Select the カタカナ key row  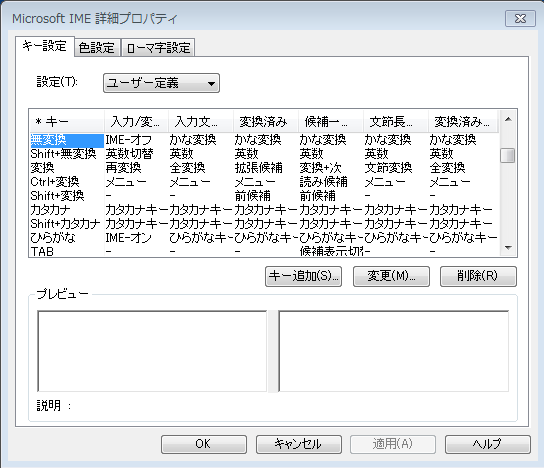pyautogui.click(x=264, y=210)
